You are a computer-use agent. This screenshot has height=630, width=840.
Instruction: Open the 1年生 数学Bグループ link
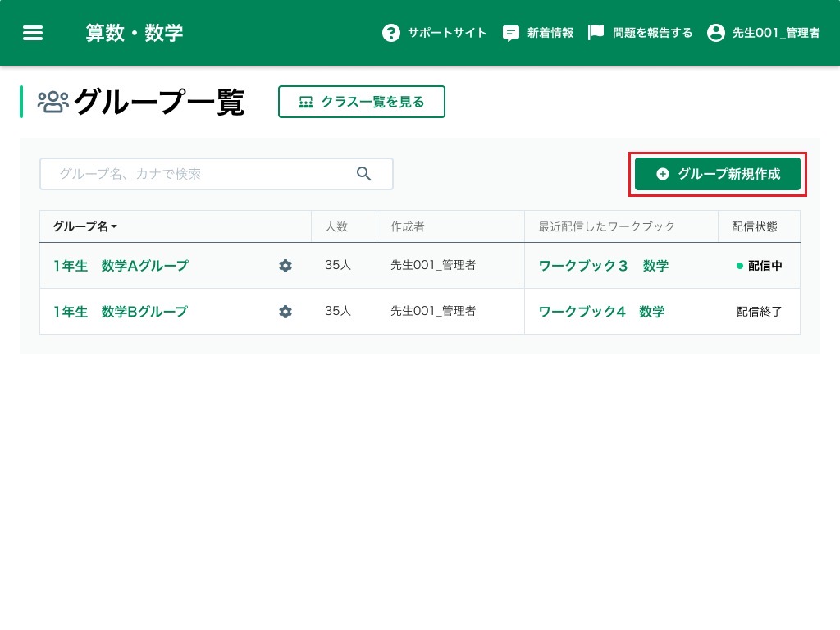pyautogui.click(x=121, y=312)
